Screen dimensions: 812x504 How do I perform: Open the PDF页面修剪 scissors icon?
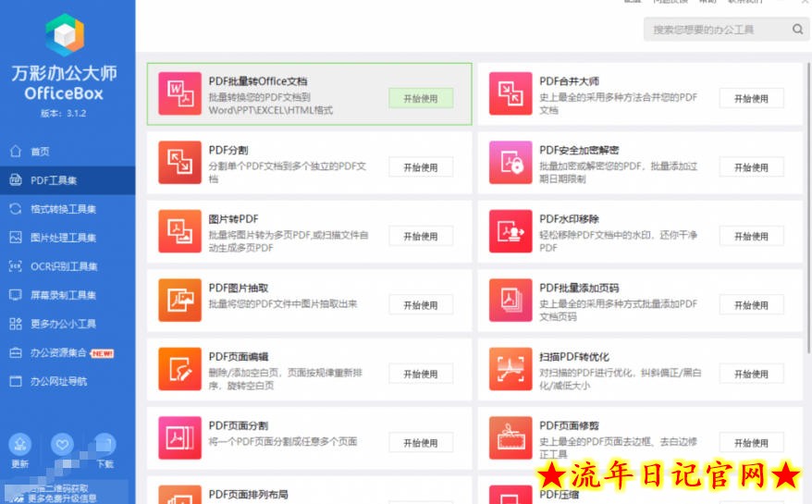pos(511,437)
